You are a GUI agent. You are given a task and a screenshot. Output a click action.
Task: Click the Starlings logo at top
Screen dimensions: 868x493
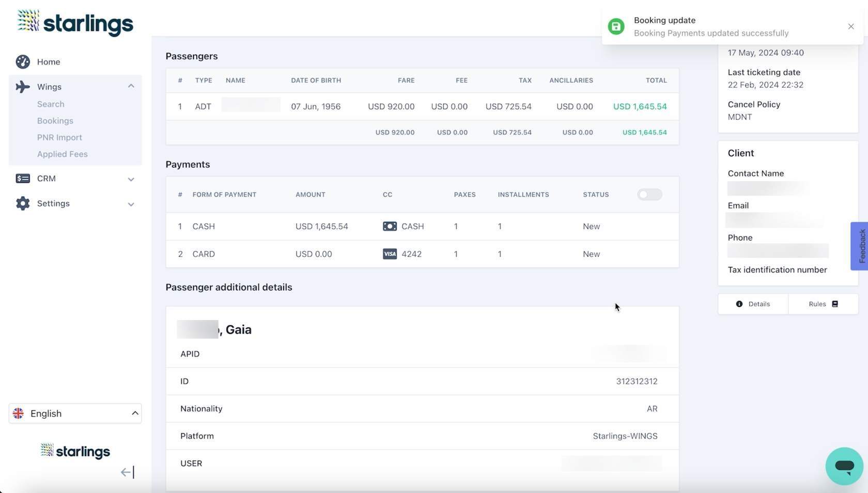[x=75, y=23]
